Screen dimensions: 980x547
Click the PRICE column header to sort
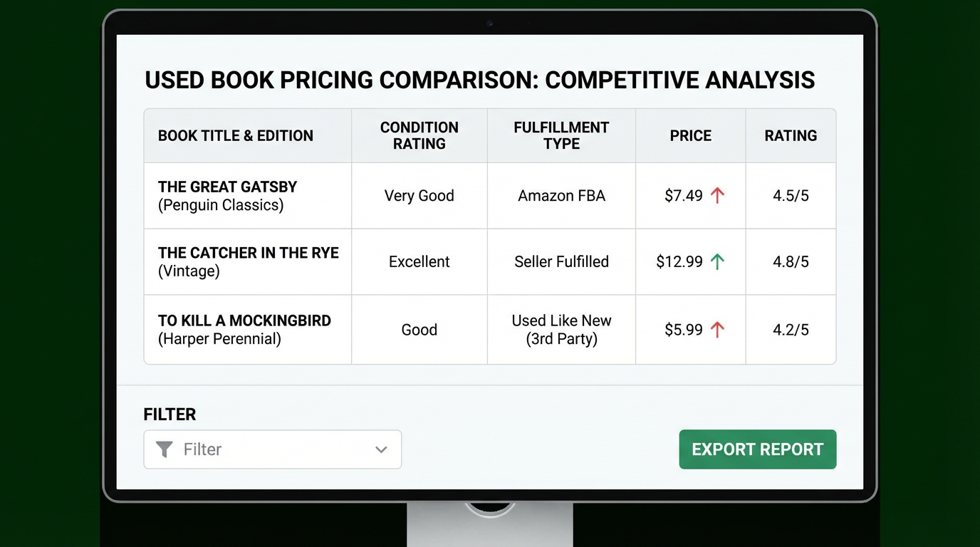coord(690,135)
